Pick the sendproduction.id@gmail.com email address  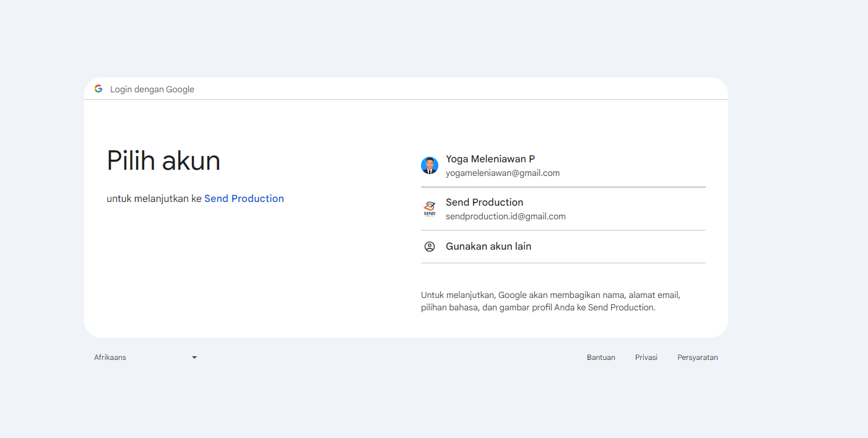pyautogui.click(x=505, y=217)
